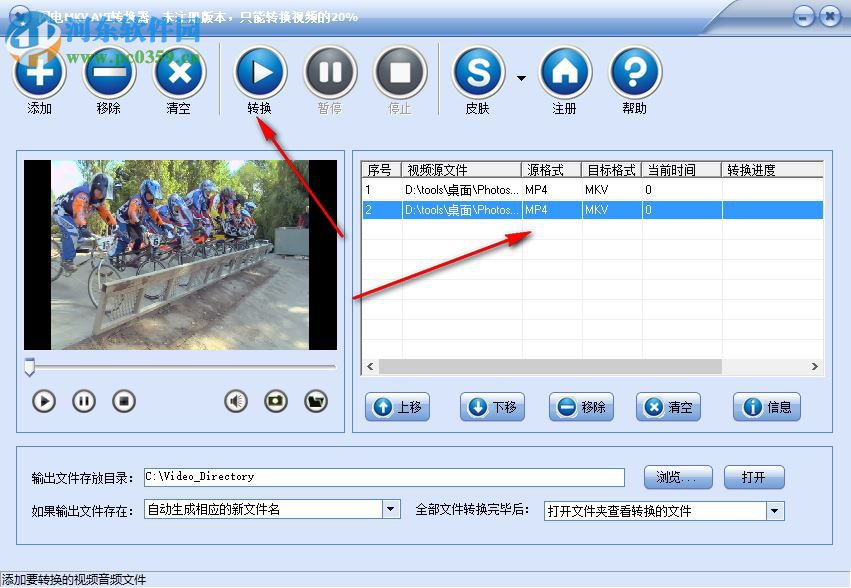The image size is (851, 588).
Task: Click the 清空 (Clear) toolbar icon
Action: (x=179, y=72)
